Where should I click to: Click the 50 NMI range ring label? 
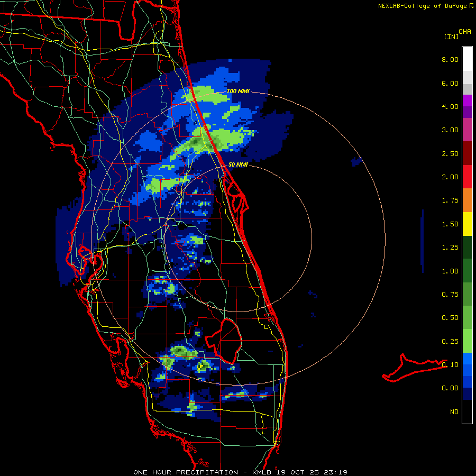pyautogui.click(x=238, y=164)
